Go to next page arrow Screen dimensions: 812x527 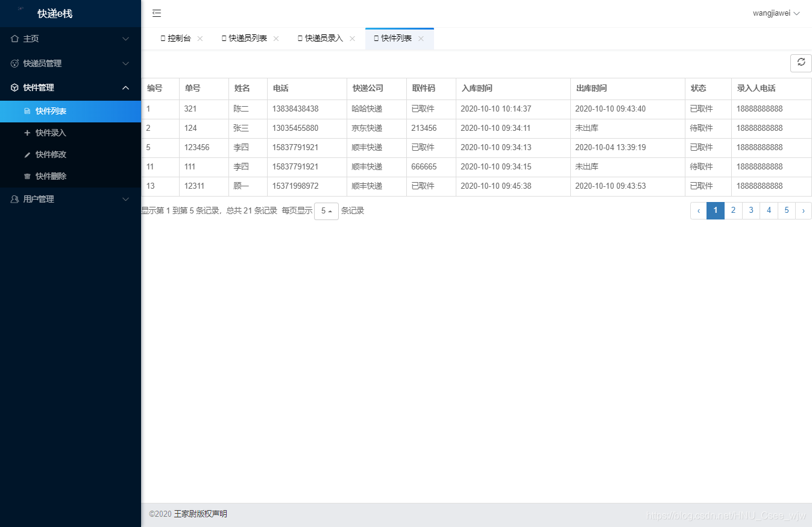tap(803, 210)
